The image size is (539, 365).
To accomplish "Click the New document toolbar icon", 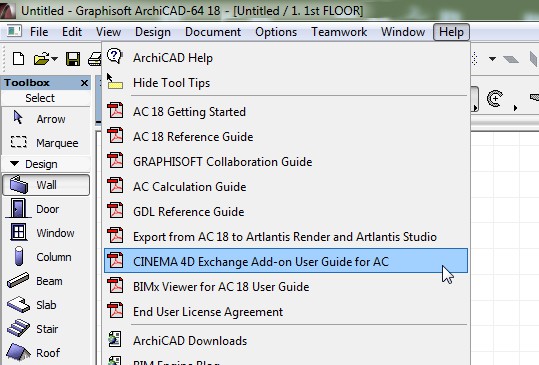I will coord(18,59).
